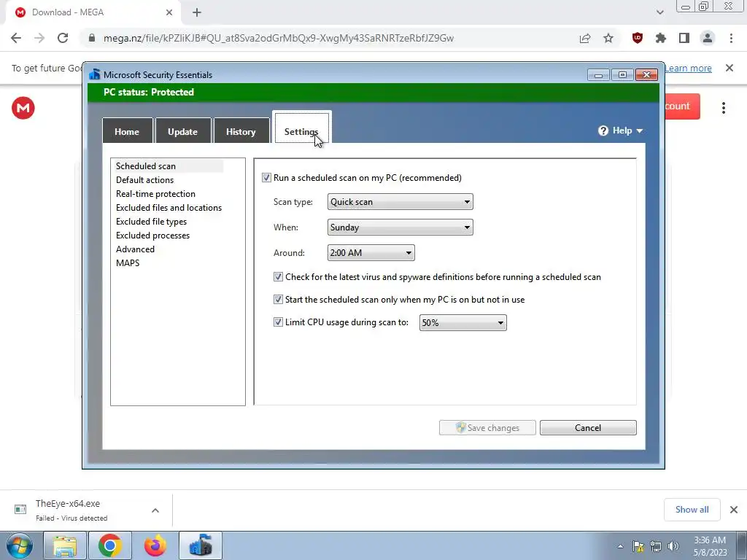
Task: Switch to Chrome in the taskbar
Action: pos(110,545)
